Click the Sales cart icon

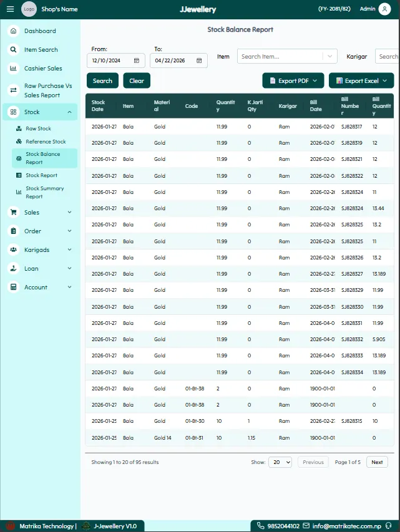point(13,213)
